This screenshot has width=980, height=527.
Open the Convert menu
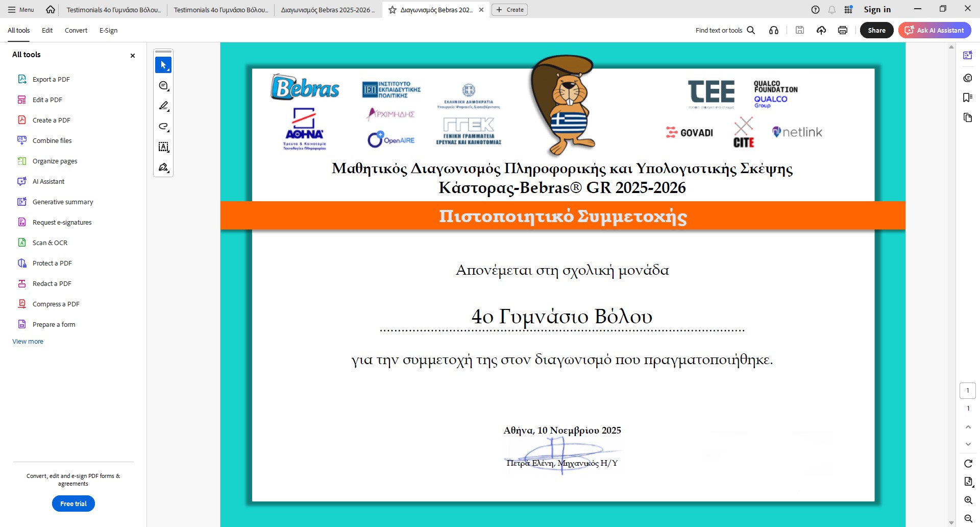tap(76, 30)
